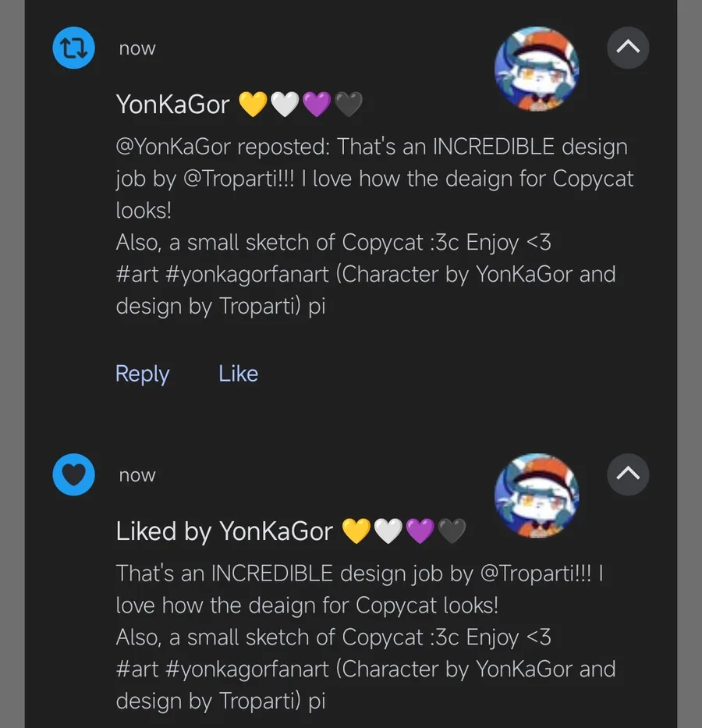Open #art hashtag in the liked notification

click(138, 669)
